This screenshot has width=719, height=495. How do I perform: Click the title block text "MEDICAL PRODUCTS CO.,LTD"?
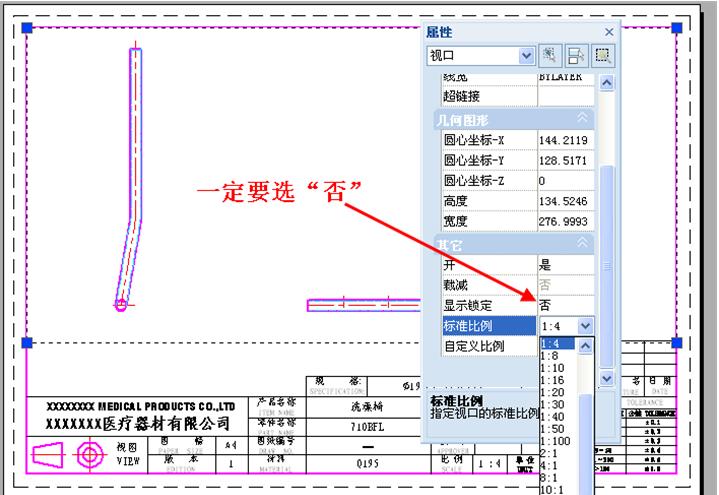coord(167,406)
